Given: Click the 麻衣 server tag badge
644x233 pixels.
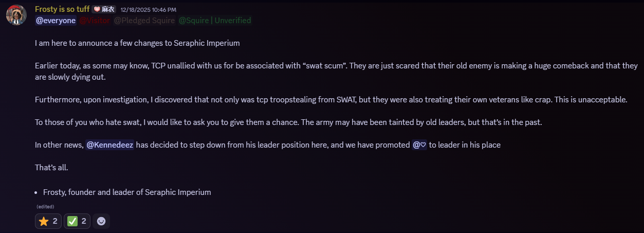Looking at the screenshot, I should pos(104,9).
